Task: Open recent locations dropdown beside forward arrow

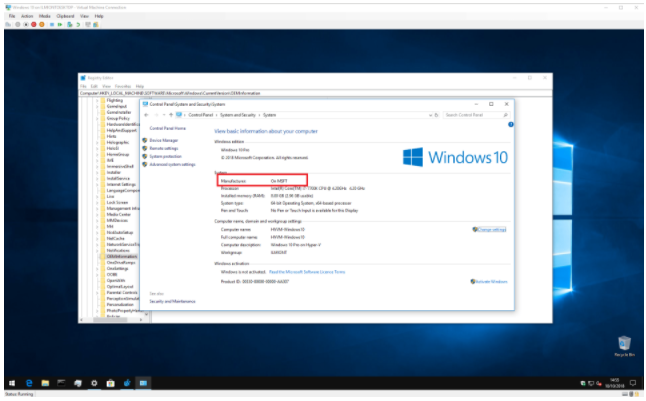Action: click(164, 115)
